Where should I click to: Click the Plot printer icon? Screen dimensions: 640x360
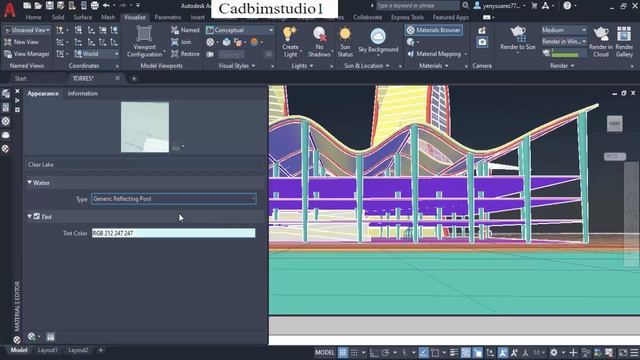(95, 5)
